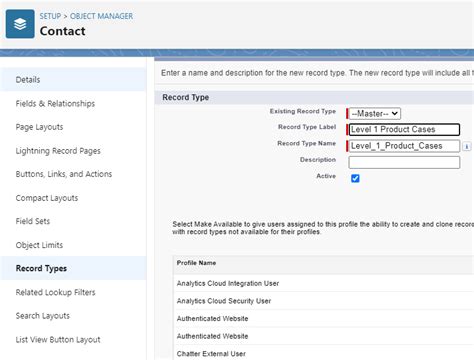Viewport: 474px width, 360px height.
Task: Click the OBJECT MANAGER breadcrumb link
Action: 101,16
